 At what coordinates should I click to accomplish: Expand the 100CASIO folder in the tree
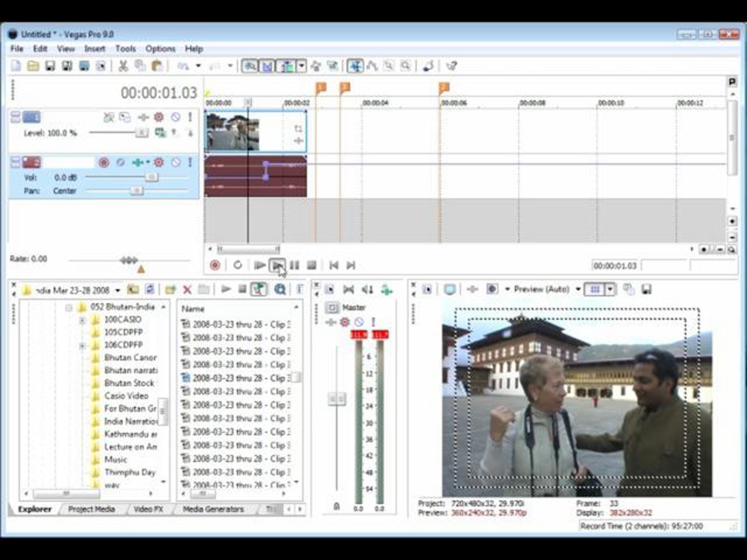pos(82,320)
